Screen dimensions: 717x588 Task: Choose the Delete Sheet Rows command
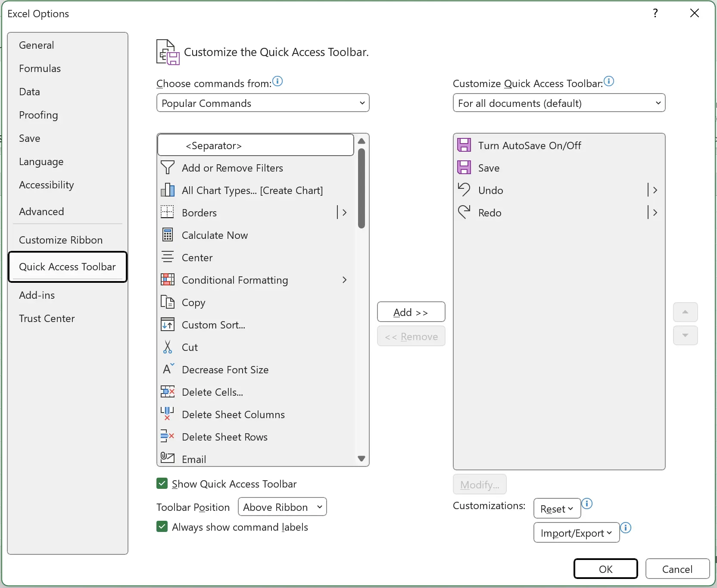224,437
